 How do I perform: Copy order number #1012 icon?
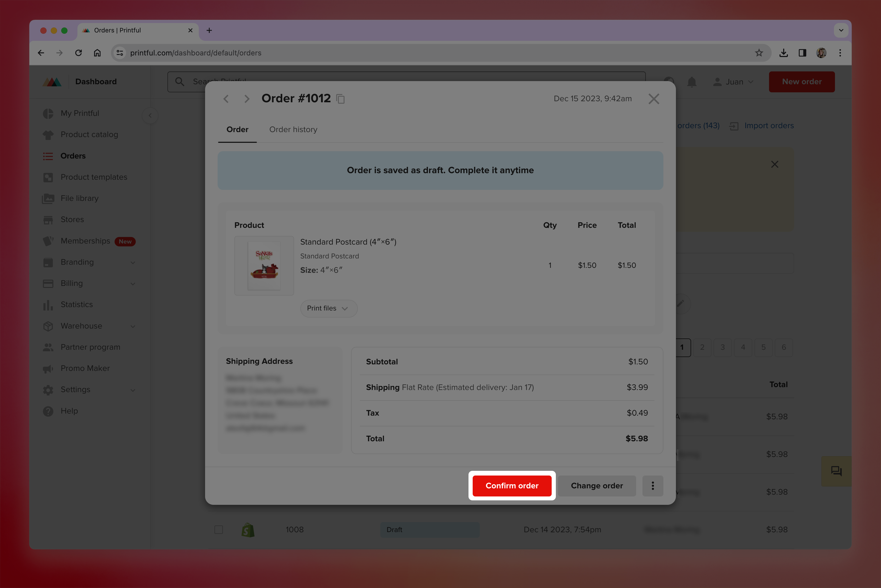pos(341,99)
